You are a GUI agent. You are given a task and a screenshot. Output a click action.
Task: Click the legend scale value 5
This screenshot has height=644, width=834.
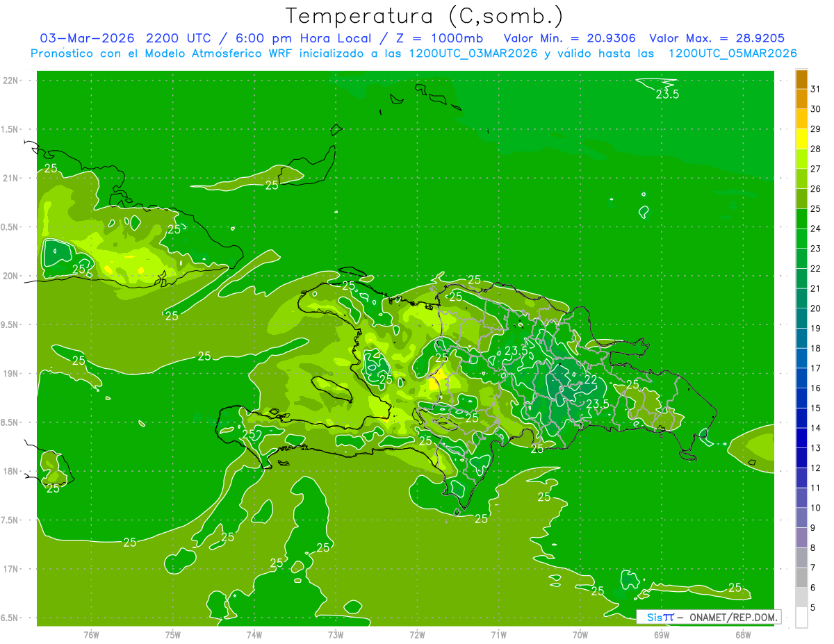pos(812,608)
